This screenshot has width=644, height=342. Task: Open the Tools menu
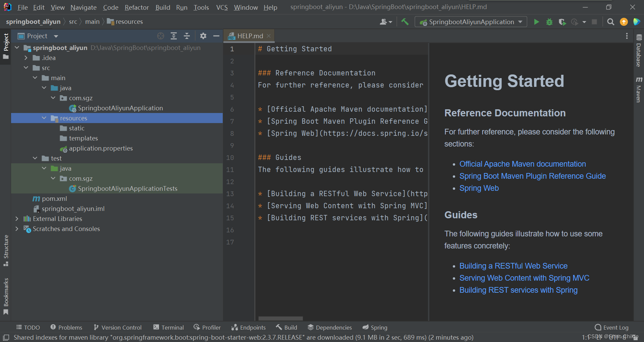[x=201, y=7]
